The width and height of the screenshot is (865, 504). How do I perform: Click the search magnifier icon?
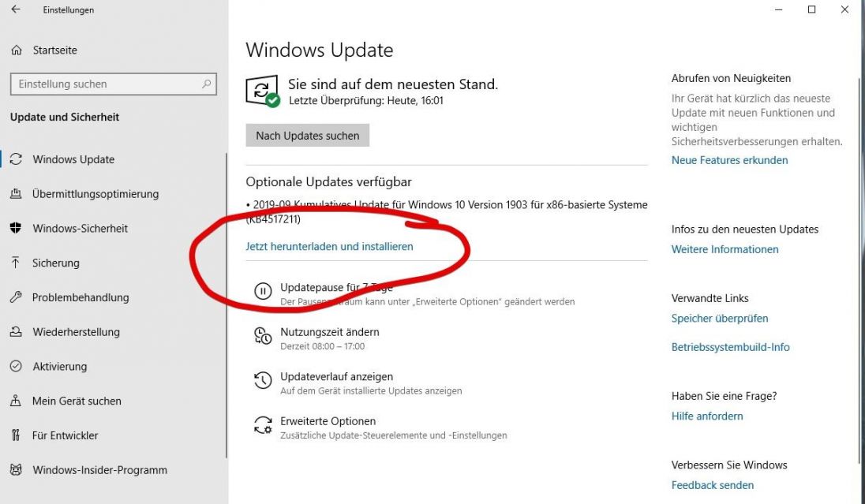pyautogui.click(x=206, y=84)
